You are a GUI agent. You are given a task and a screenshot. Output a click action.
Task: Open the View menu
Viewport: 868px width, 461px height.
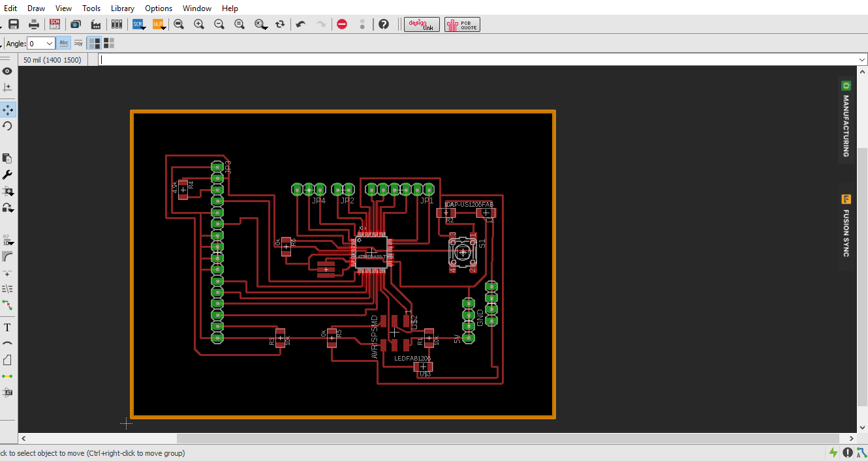64,8
